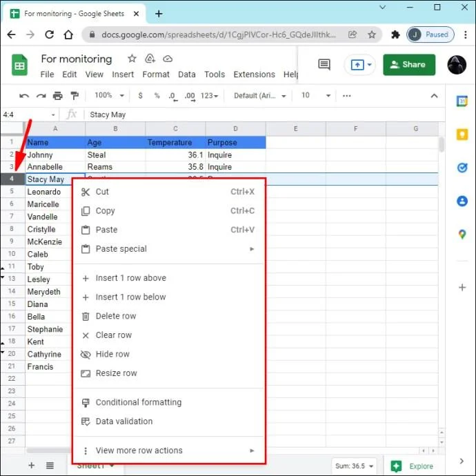Image resolution: width=476 pixels, height=476 pixels.
Task: Open comment history icon
Action: (324, 64)
